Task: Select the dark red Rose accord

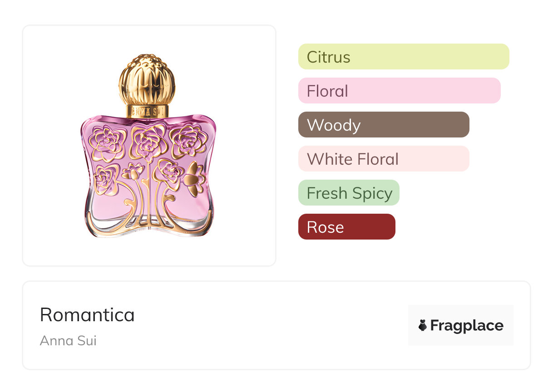Action: pyautogui.click(x=346, y=227)
